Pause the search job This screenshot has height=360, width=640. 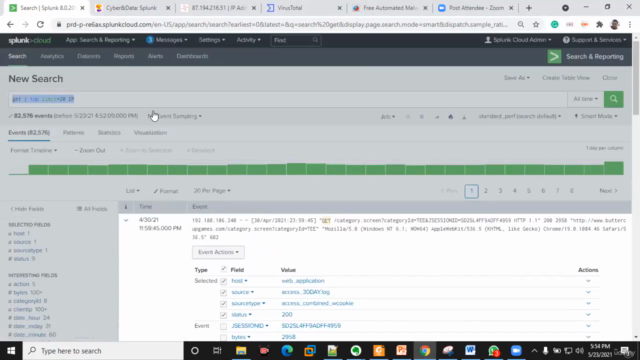coord(408,116)
